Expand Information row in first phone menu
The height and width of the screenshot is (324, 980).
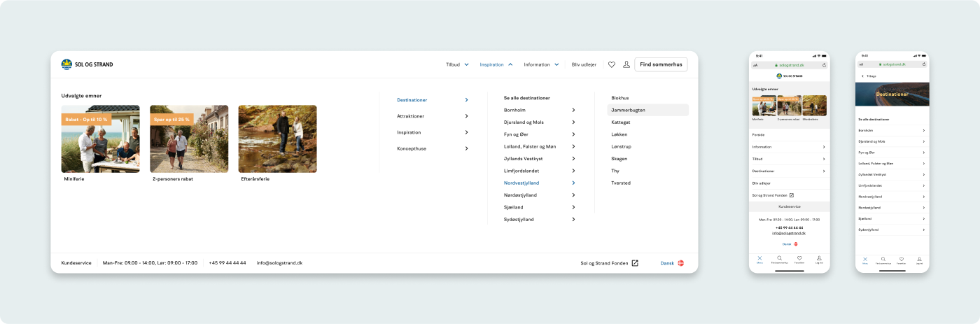789,147
